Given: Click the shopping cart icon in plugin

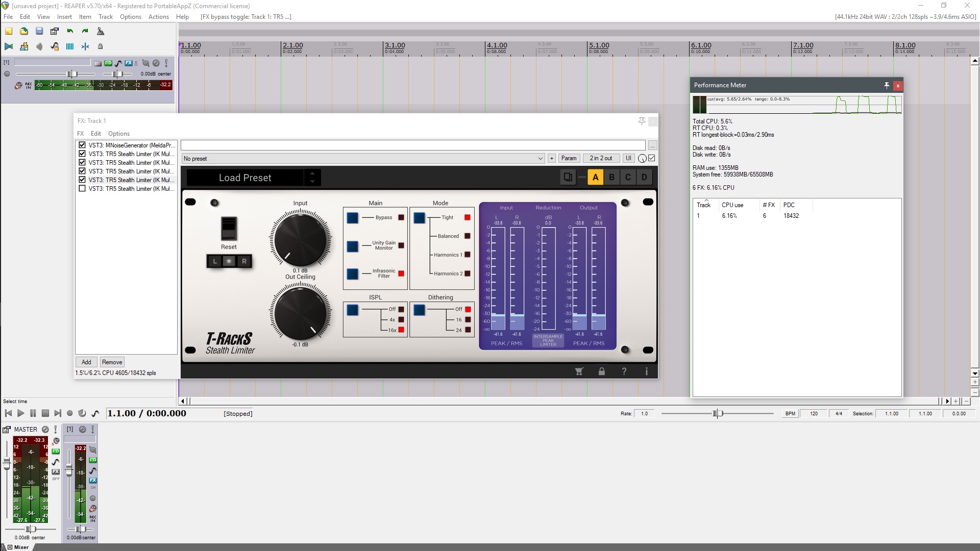Looking at the screenshot, I should point(579,371).
